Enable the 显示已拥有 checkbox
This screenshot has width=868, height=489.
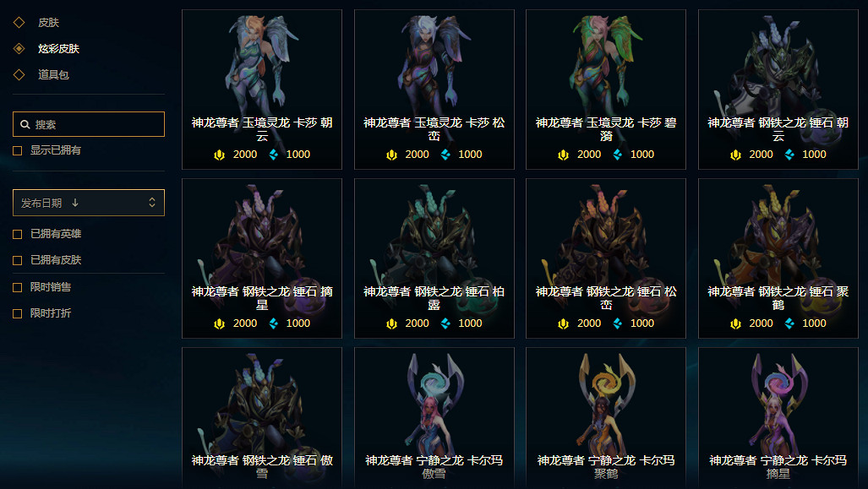tap(17, 150)
